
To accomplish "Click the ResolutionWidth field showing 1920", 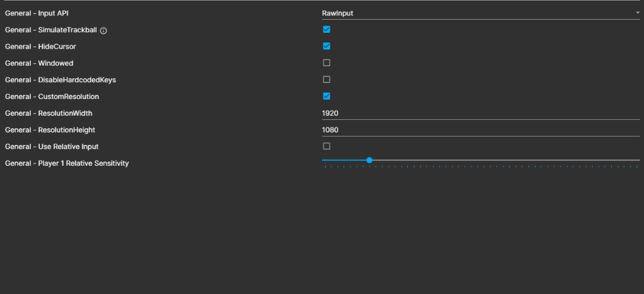I will coord(477,113).
